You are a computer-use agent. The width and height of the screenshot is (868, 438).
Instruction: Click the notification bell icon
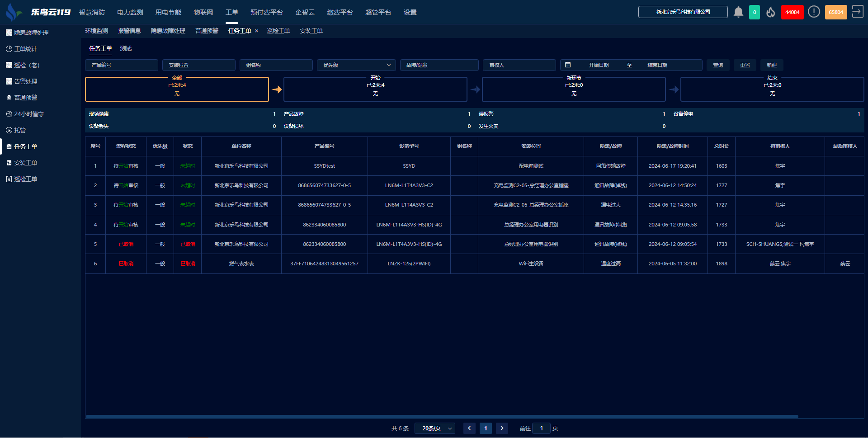[x=738, y=12]
